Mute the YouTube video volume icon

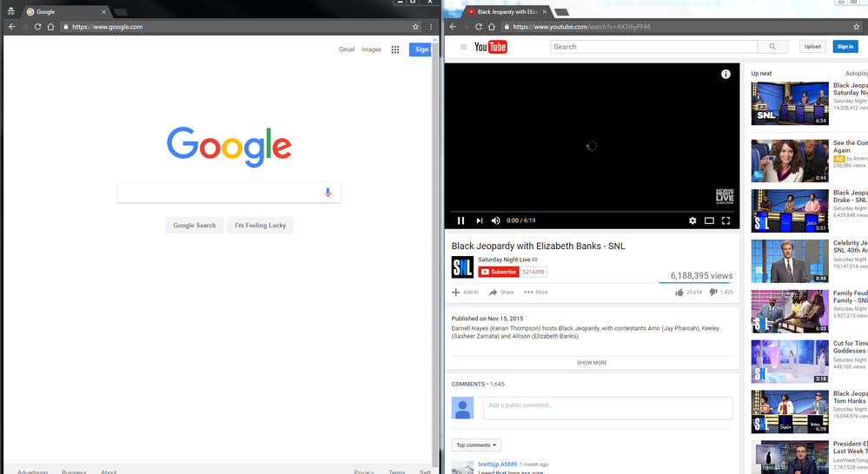(x=495, y=221)
